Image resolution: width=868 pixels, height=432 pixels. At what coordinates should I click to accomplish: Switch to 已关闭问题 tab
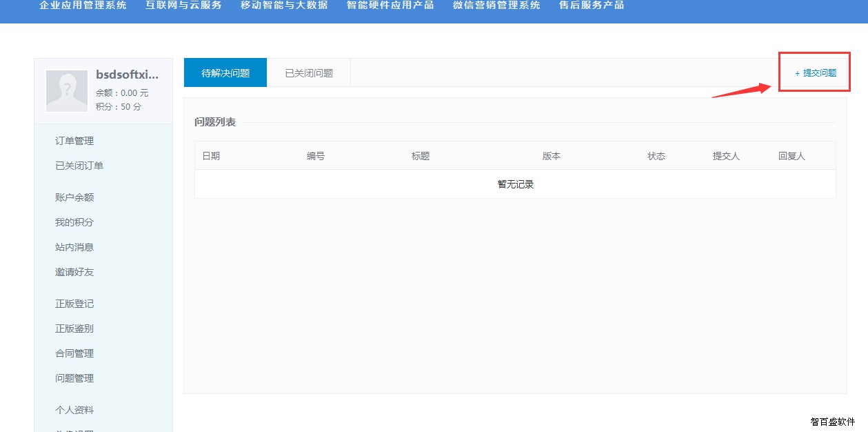(309, 72)
